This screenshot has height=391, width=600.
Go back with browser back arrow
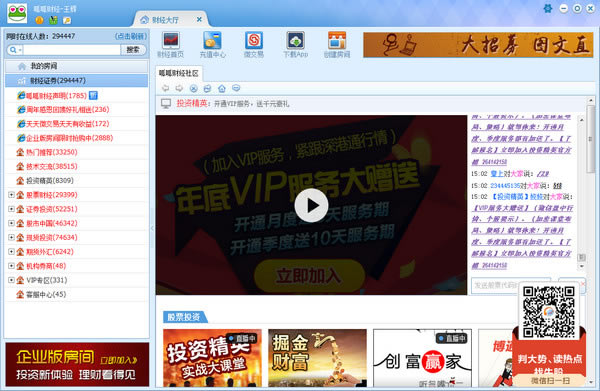coord(165,88)
